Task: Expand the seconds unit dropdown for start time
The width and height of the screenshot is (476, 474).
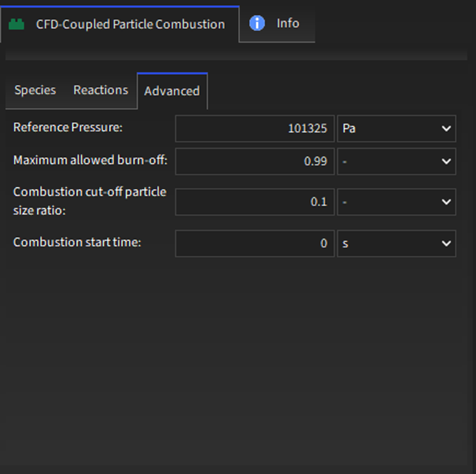Action: click(396, 243)
